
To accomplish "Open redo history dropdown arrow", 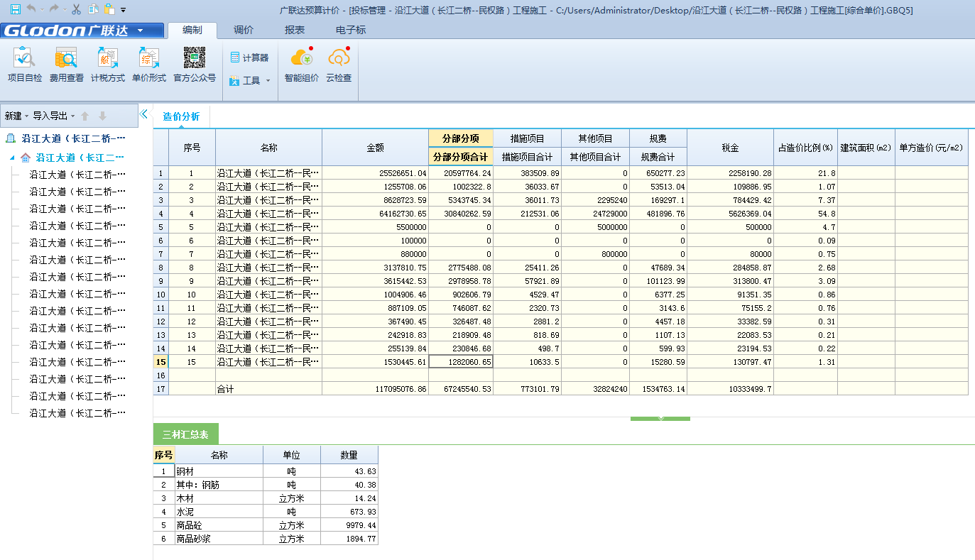I will [x=65, y=10].
